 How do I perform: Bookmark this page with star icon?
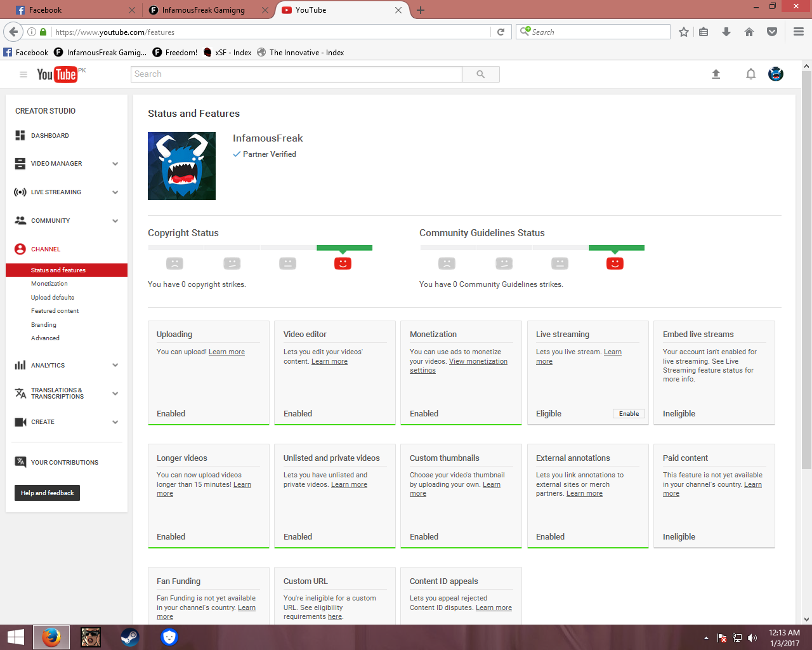(683, 32)
